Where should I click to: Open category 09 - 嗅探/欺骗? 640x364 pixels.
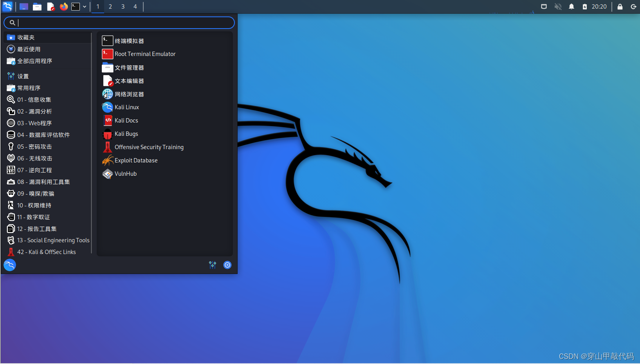point(47,194)
